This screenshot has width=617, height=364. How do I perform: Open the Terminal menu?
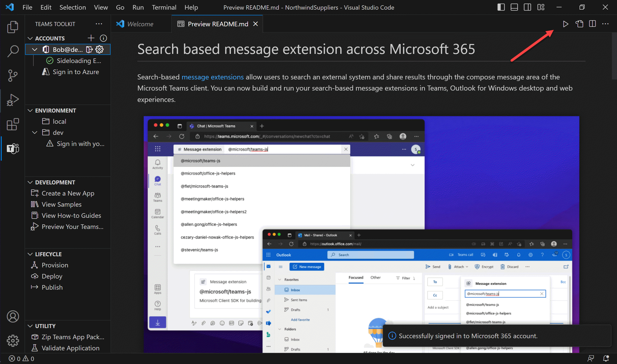click(164, 7)
